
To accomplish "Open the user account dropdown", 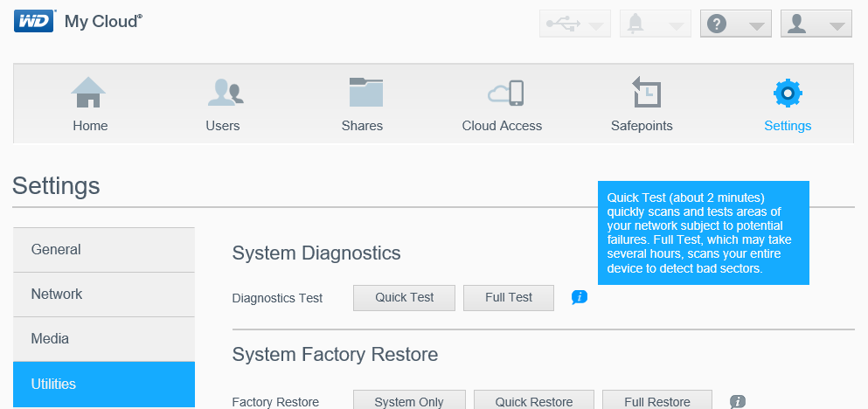I will (x=816, y=24).
